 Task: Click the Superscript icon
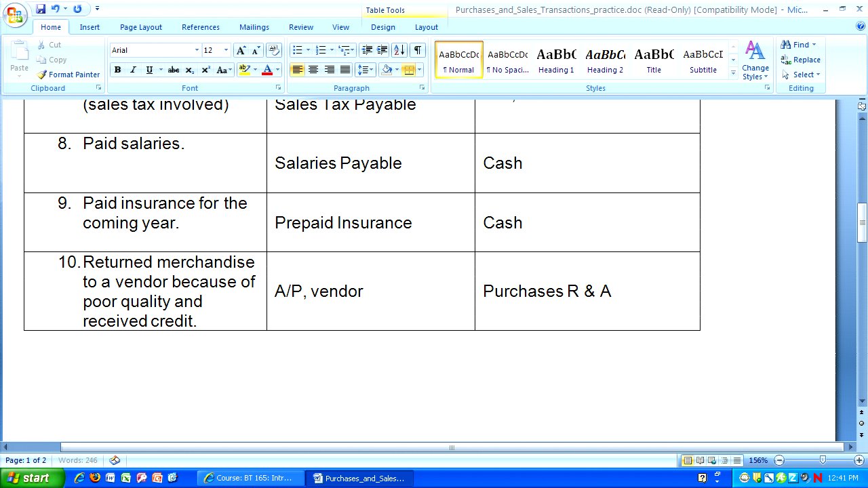coord(205,70)
